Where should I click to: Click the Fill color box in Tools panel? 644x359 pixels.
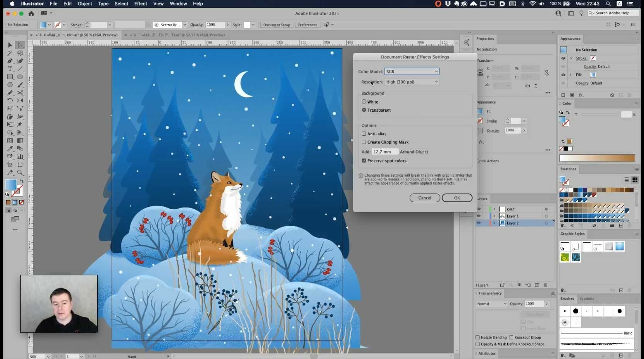pyautogui.click(x=11, y=185)
